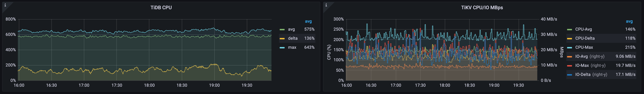Viewport: 644px width, 94px height.
Task: Toggle the IO-Delta series label
Action: (582, 74)
